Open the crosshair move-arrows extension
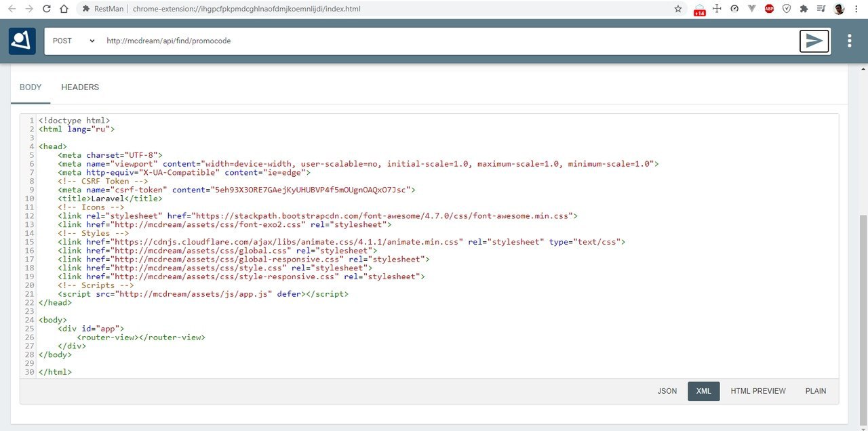Screen dimensions: 868x431 click(x=717, y=9)
